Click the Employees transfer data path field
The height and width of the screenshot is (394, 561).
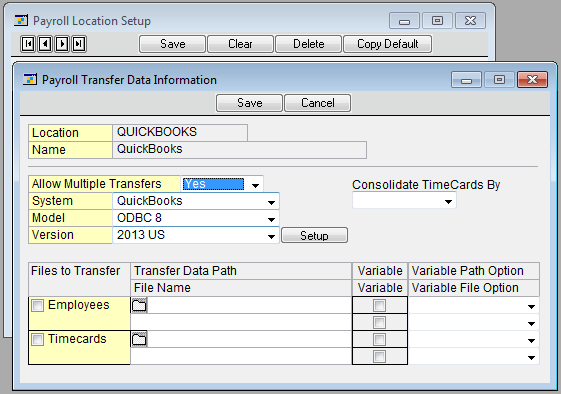tap(249, 305)
